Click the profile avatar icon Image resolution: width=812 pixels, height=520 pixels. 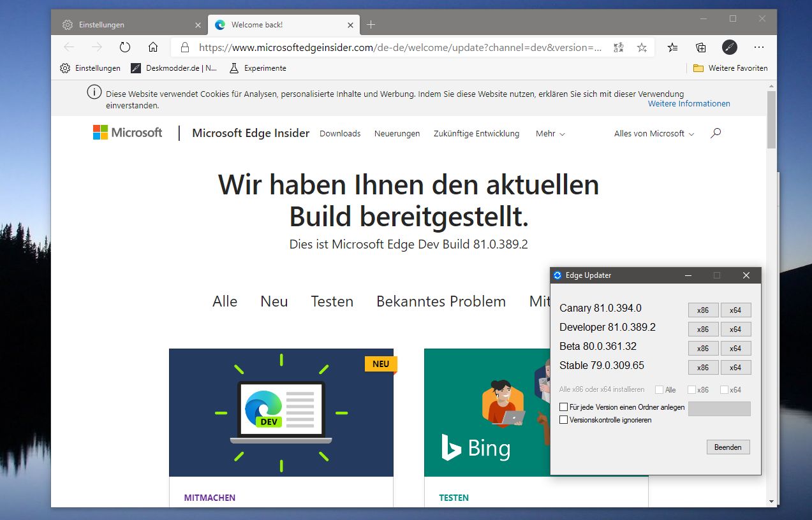(730, 47)
